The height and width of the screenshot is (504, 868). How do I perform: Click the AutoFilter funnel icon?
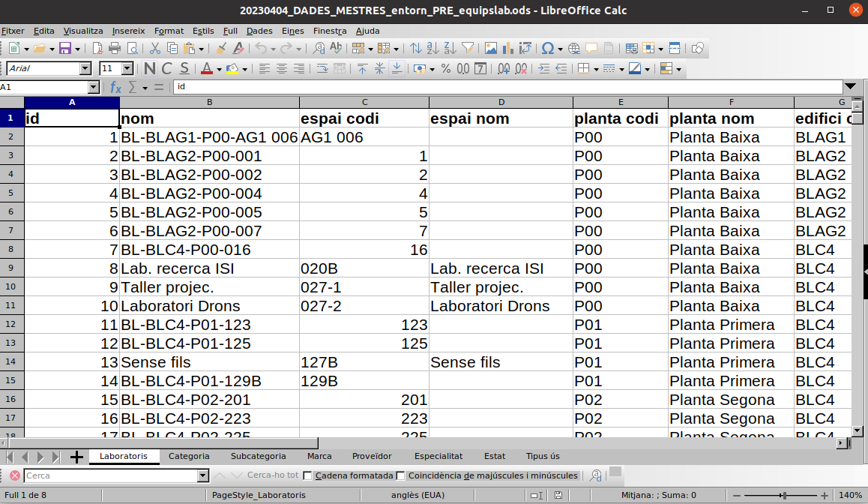[x=468, y=49]
